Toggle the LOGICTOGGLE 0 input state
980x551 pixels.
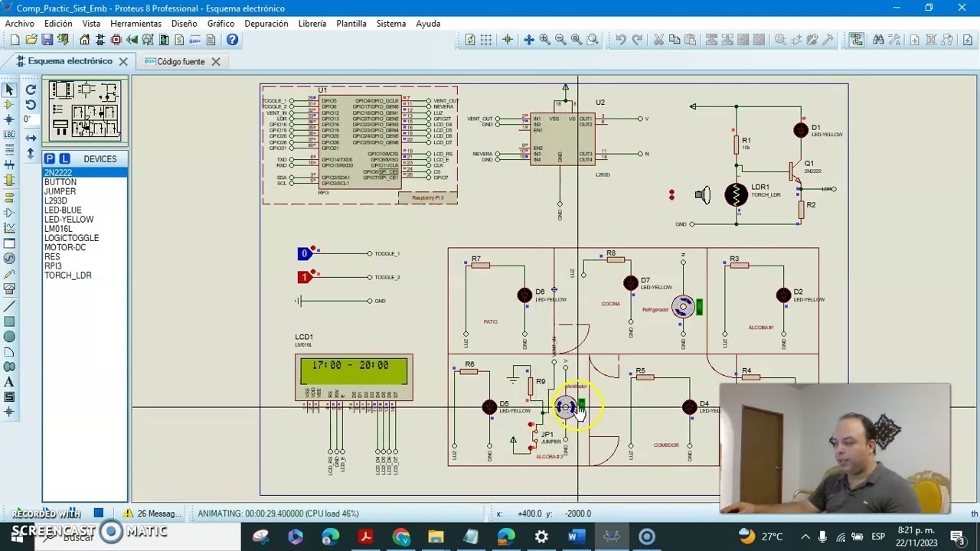click(305, 253)
